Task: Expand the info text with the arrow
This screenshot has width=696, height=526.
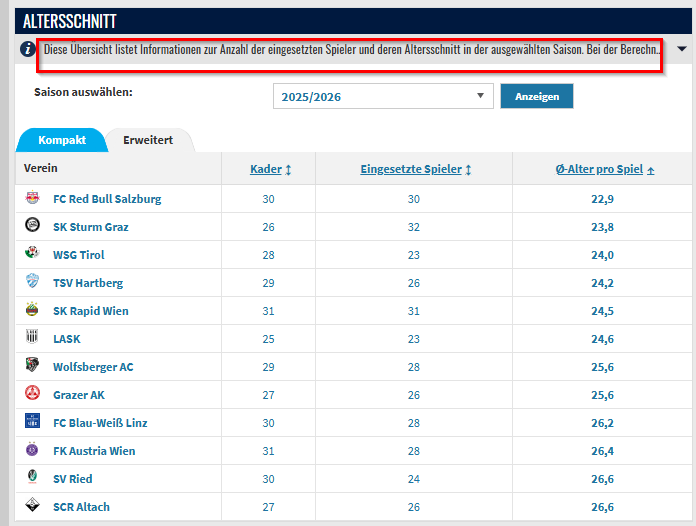Action: tap(682, 49)
